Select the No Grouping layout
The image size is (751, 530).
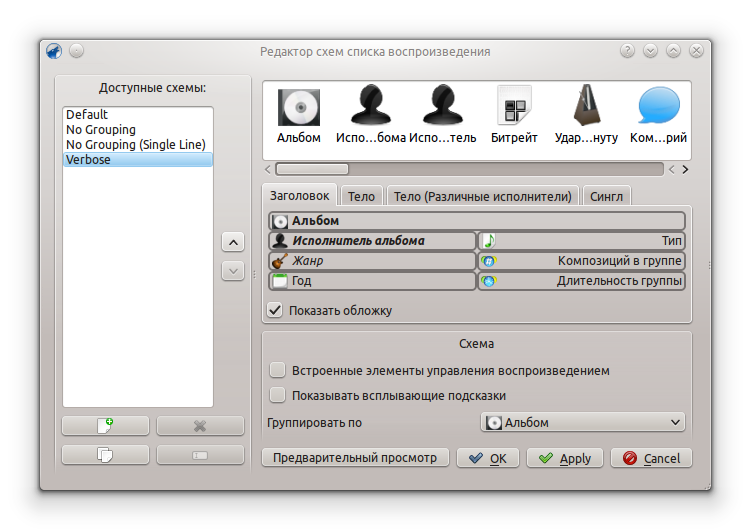[x=137, y=129]
